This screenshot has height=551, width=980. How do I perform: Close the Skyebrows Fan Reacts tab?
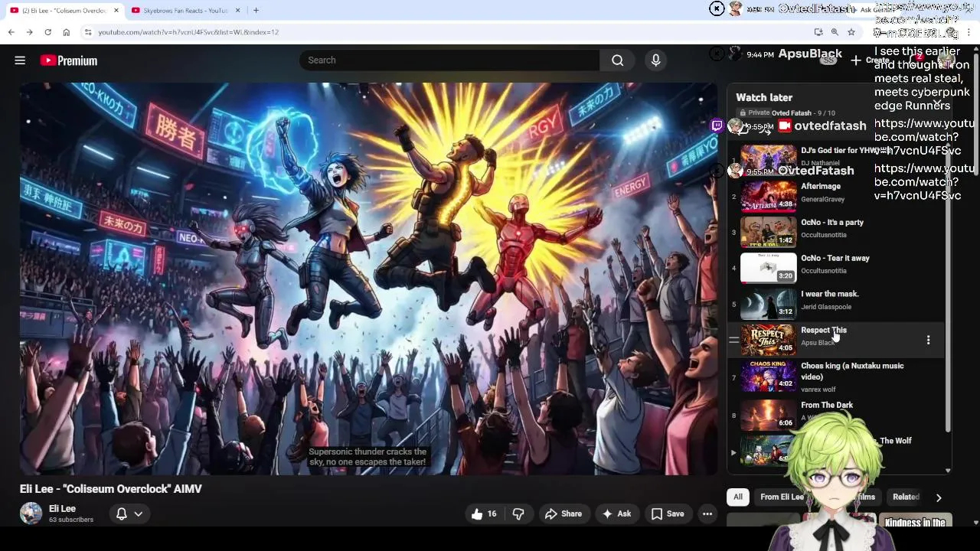[237, 10]
